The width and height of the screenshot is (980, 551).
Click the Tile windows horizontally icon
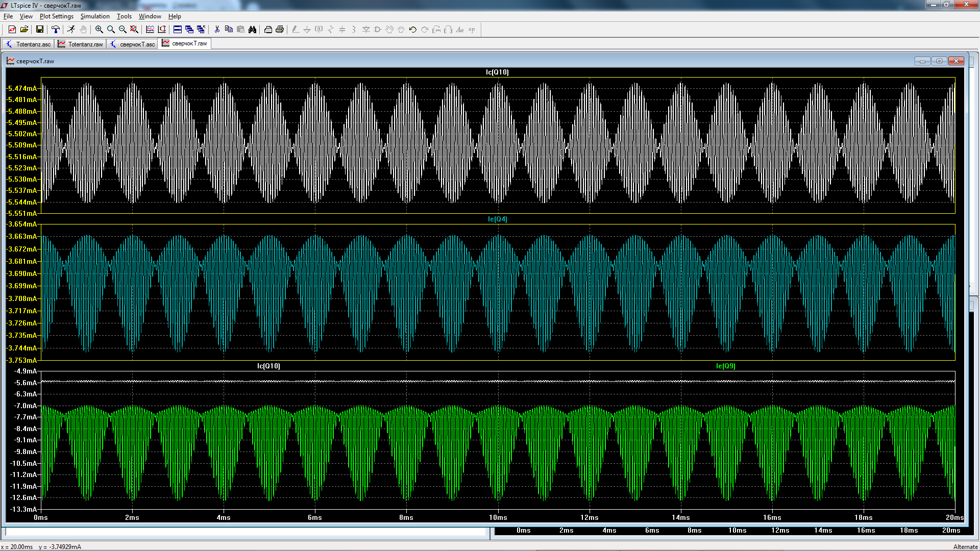pyautogui.click(x=178, y=30)
